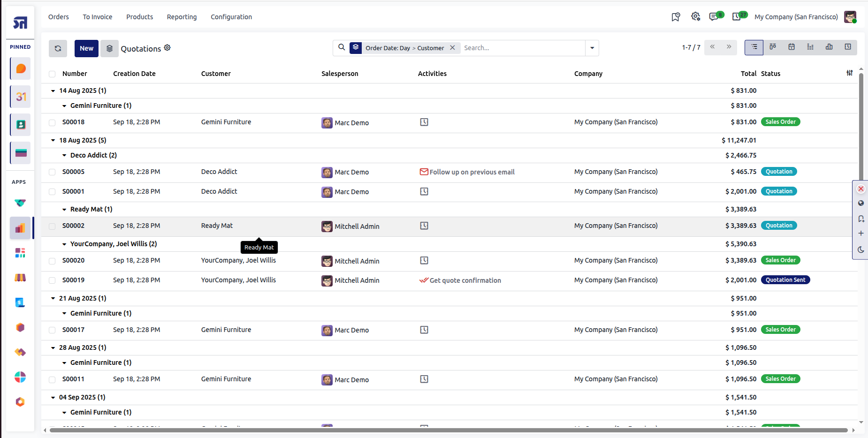Screen dimensions: 868x438
Task: Select the S00005 row checkbox
Action: [52, 172]
